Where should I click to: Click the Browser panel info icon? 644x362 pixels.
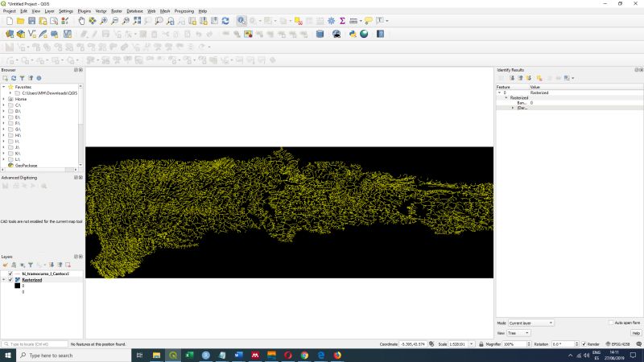pyautogui.click(x=39, y=78)
